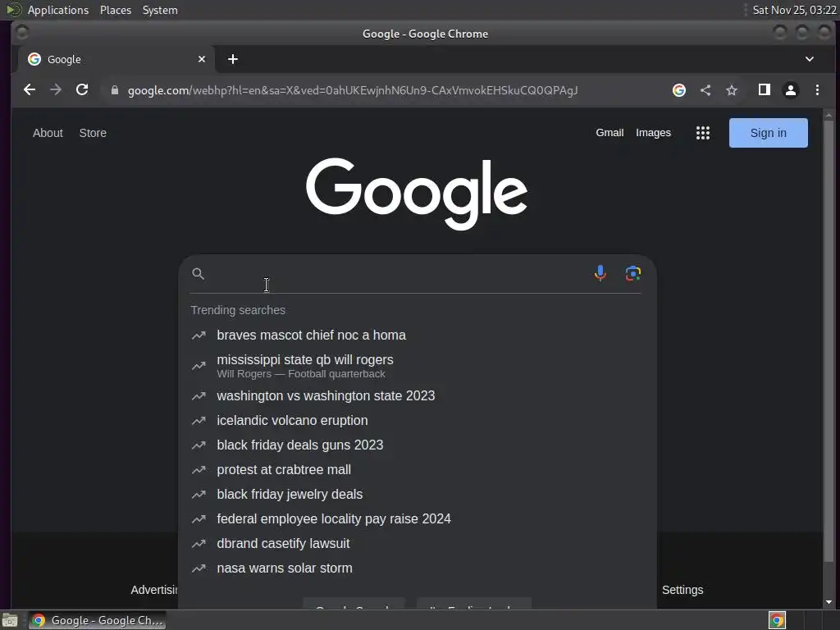Open a new tab with plus button
840x630 pixels.
tap(232, 59)
